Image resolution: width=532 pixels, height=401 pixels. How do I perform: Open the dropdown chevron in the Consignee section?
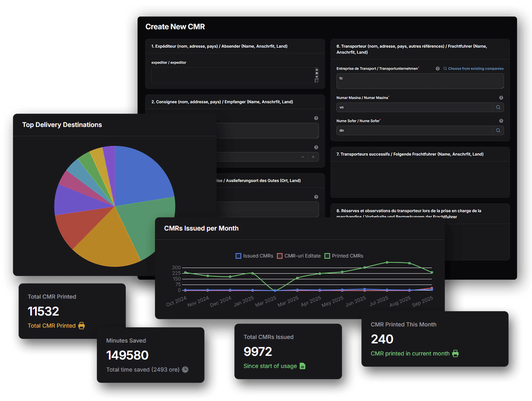click(x=303, y=157)
